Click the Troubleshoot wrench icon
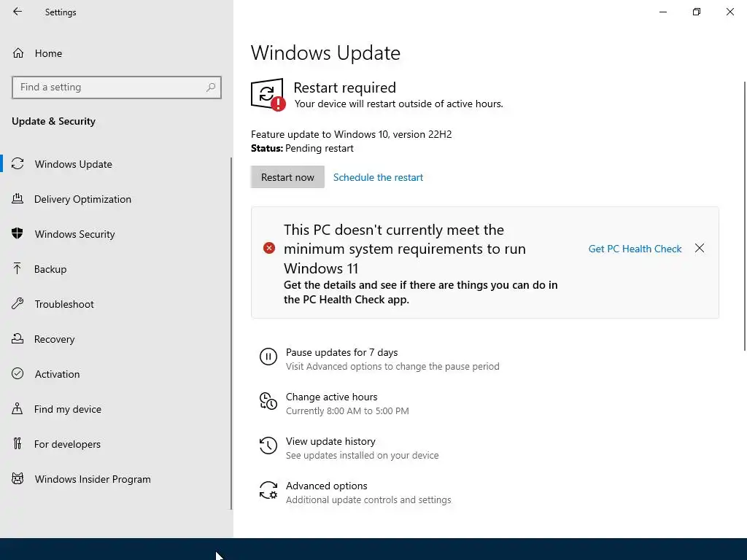 tap(18, 303)
